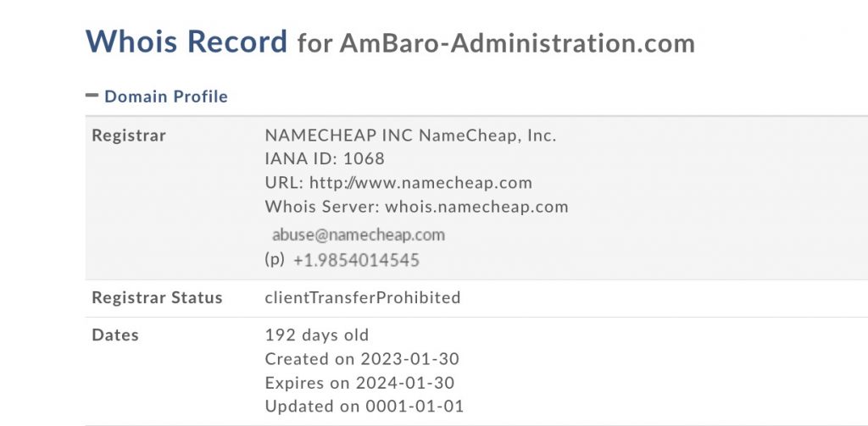868x426 pixels.
Task: Click the Whois Record page title
Action: click(x=186, y=41)
